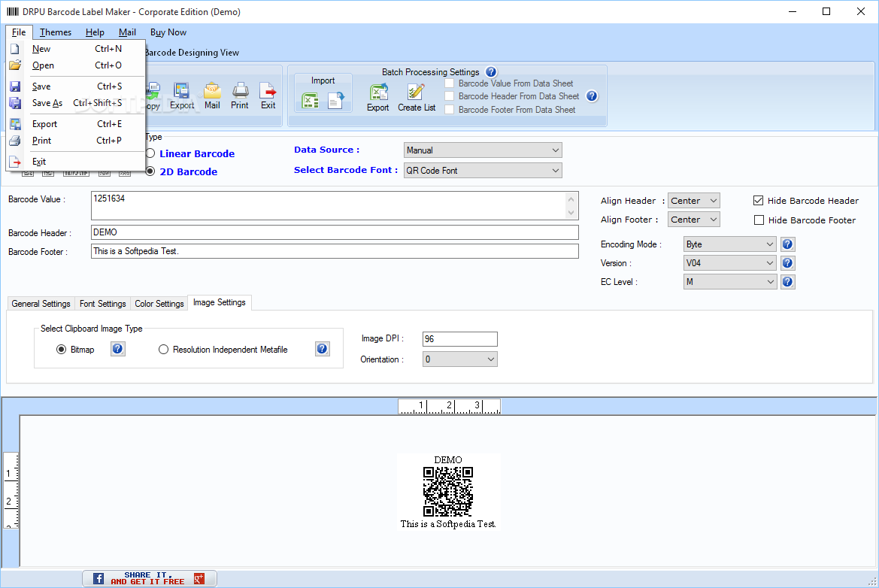The height and width of the screenshot is (588, 879).
Task: Click the Exit toolbar icon
Action: [268, 90]
